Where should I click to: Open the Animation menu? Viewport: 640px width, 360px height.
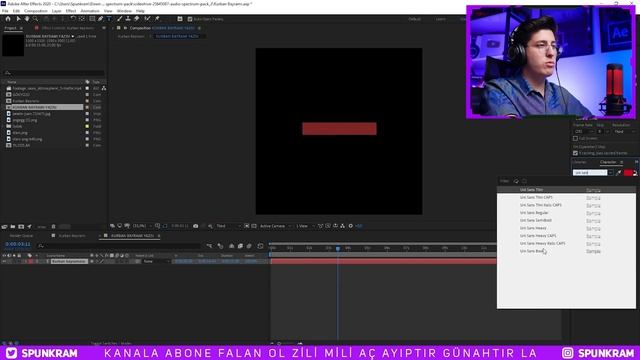click(x=90, y=11)
